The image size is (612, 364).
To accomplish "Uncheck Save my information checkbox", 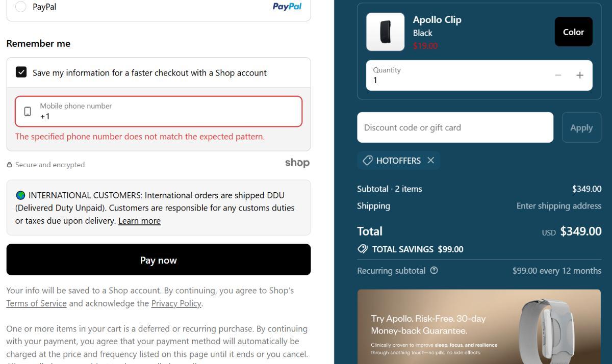I will coord(21,72).
